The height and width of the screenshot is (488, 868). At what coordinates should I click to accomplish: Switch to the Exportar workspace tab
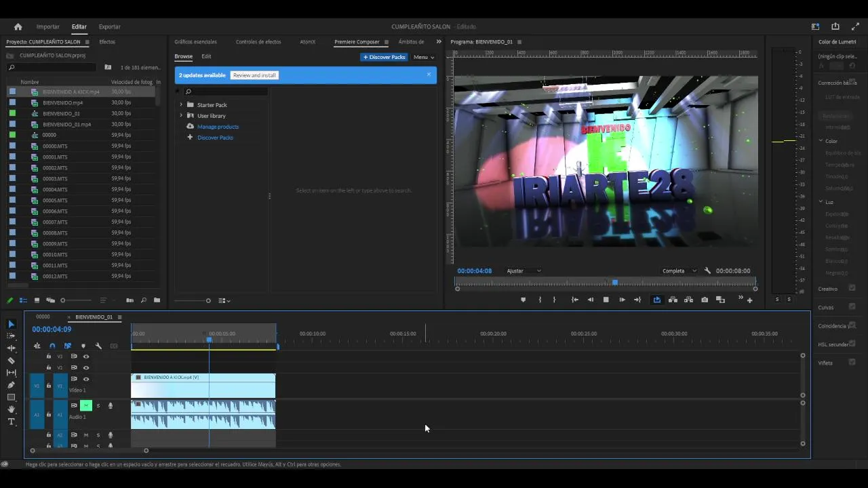tap(109, 26)
